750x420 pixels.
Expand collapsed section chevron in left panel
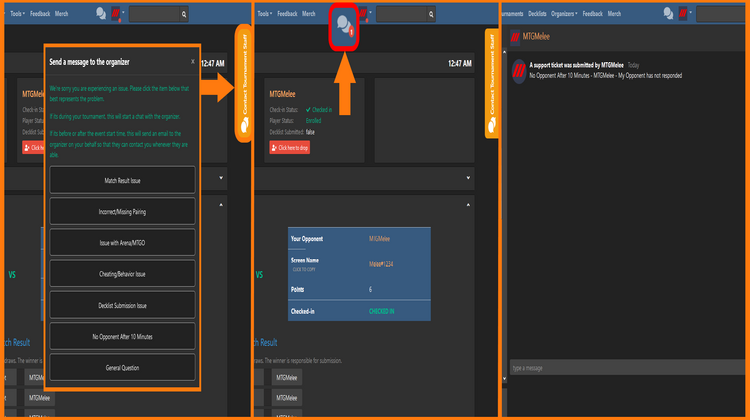click(x=221, y=178)
